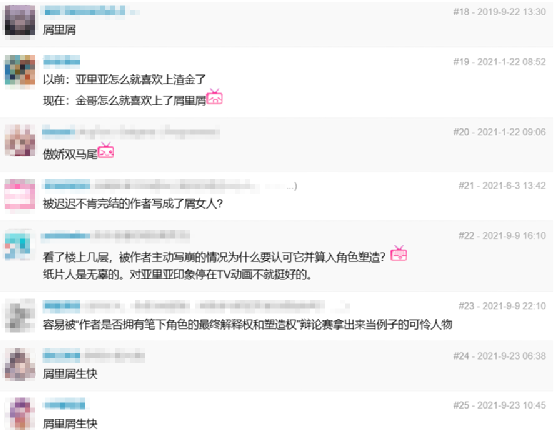Viewport: 554px width, 438px height.
Task: Open username link of comment #19
Action: [x=61, y=61]
